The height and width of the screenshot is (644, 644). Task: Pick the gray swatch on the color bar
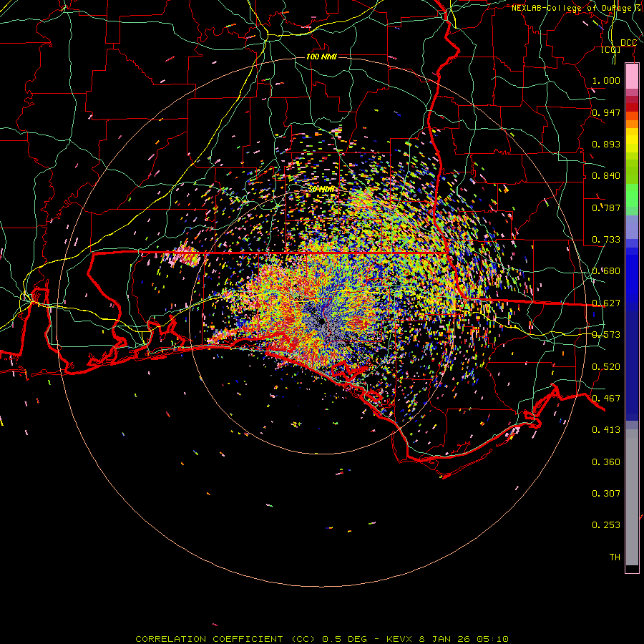pyautogui.click(x=632, y=497)
